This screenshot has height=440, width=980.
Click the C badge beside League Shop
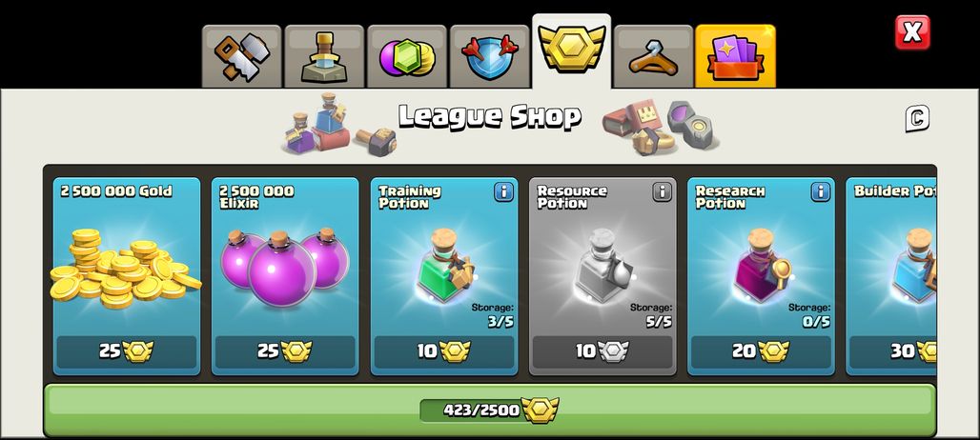pos(917,119)
